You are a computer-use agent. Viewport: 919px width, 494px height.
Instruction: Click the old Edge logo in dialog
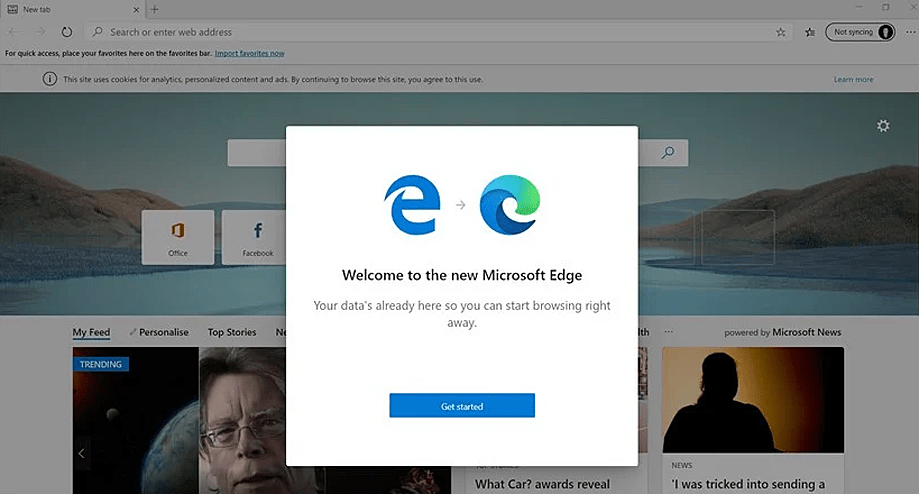pos(413,205)
